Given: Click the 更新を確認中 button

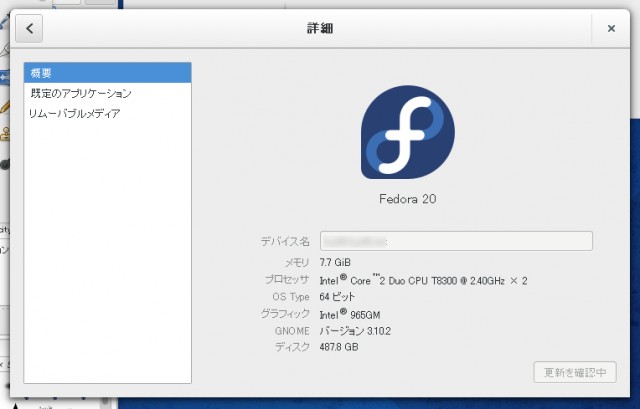Looking at the screenshot, I should pos(575,372).
